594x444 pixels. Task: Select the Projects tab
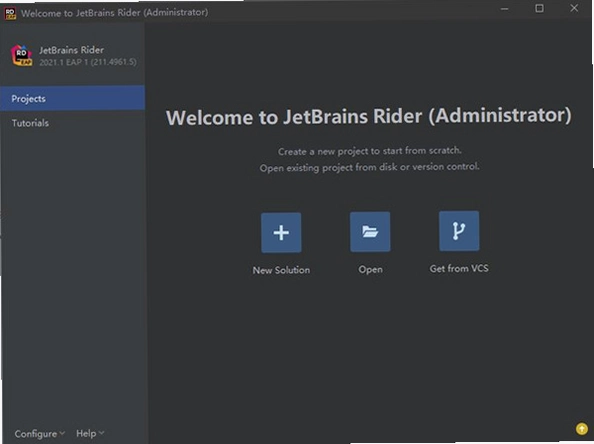[x=72, y=98]
